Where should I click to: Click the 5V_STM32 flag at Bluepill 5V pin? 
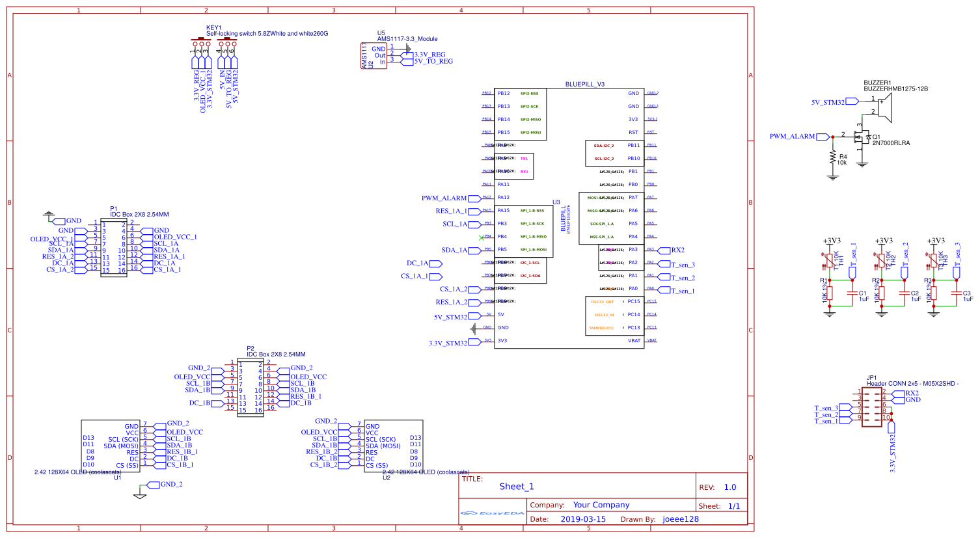(457, 317)
